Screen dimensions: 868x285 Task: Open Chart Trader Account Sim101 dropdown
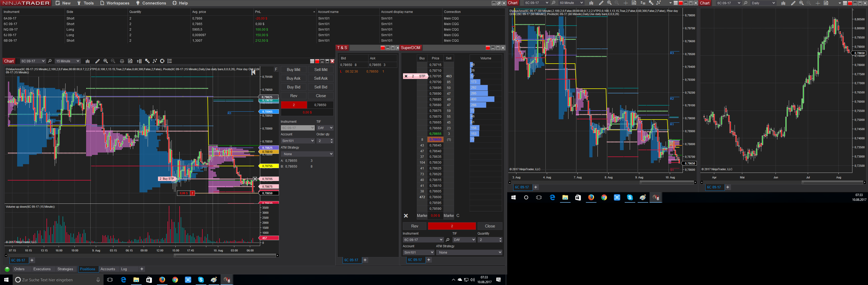(x=297, y=141)
